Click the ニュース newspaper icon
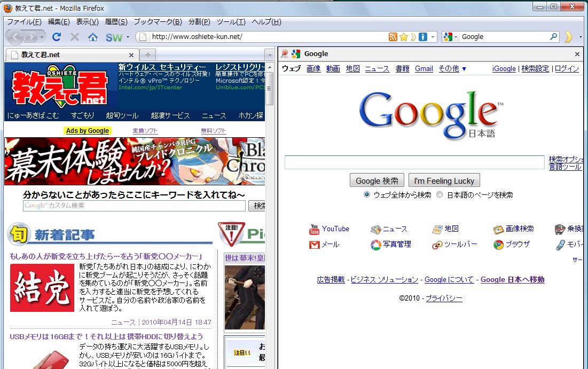Viewport: 588px width, 369px height. point(375,230)
